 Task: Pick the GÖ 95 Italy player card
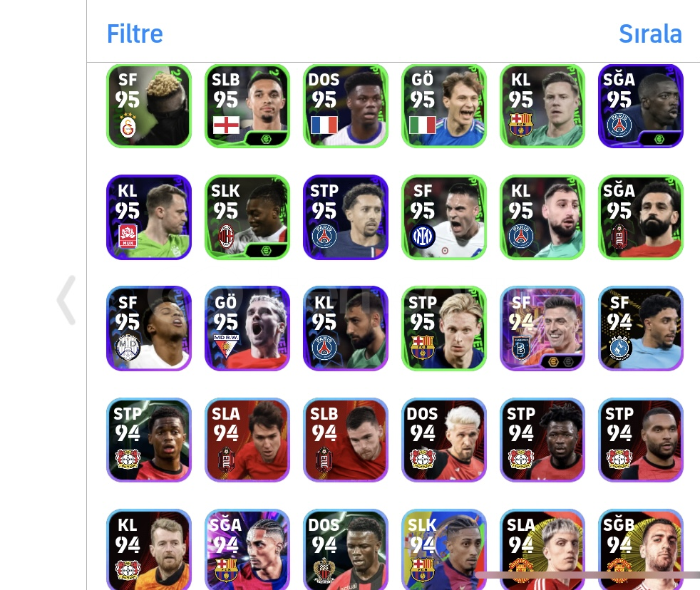click(x=444, y=105)
